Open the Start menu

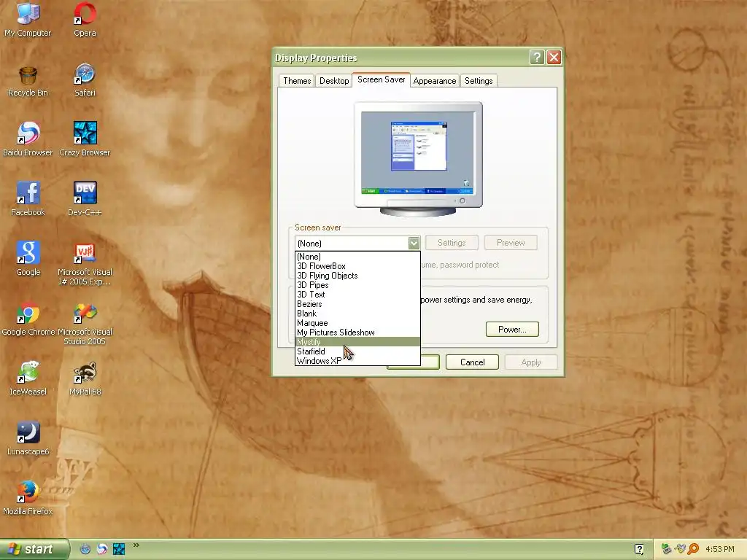tap(34, 549)
